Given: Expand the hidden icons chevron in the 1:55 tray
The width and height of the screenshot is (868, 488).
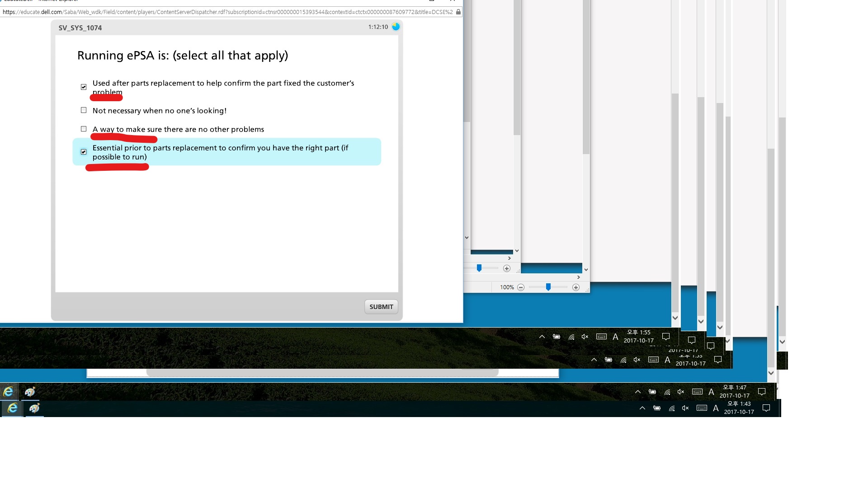Looking at the screenshot, I should point(542,337).
